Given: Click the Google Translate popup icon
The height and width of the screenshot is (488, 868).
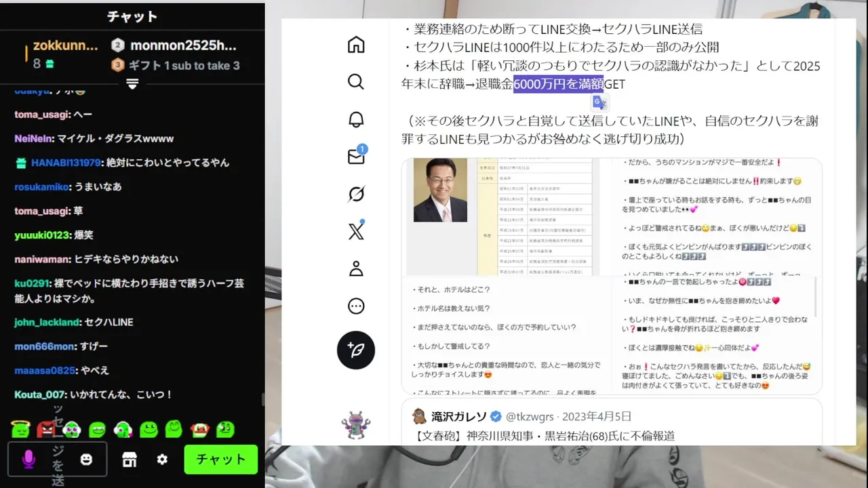Looking at the screenshot, I should click(599, 102).
